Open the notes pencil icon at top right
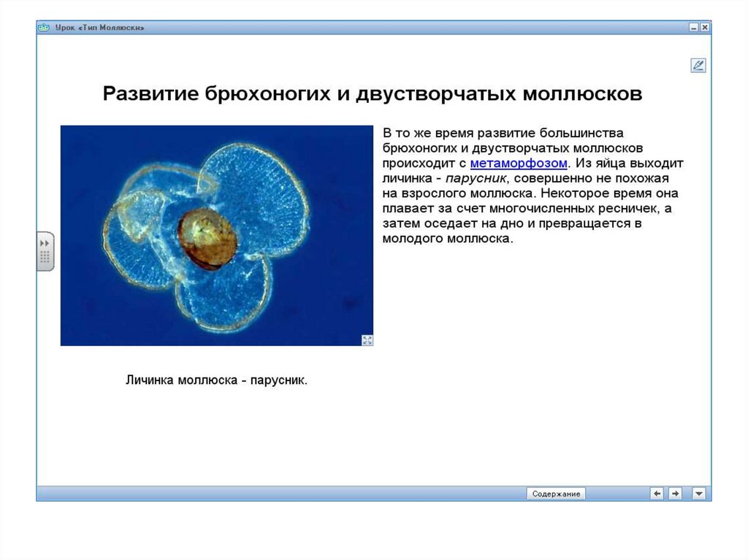 698,66
